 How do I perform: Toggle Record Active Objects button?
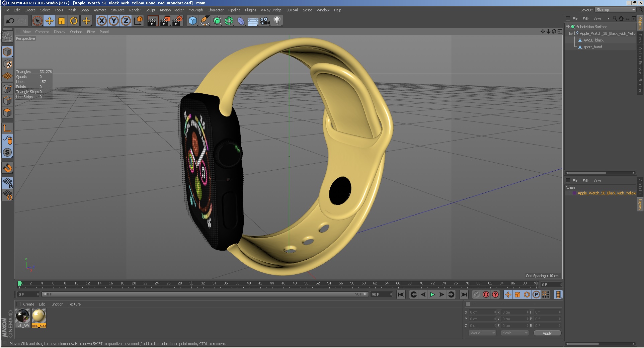(x=476, y=294)
